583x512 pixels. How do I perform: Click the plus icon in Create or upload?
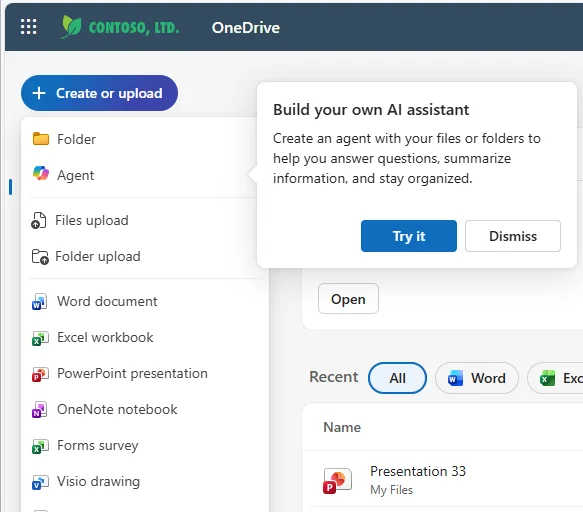coord(39,93)
